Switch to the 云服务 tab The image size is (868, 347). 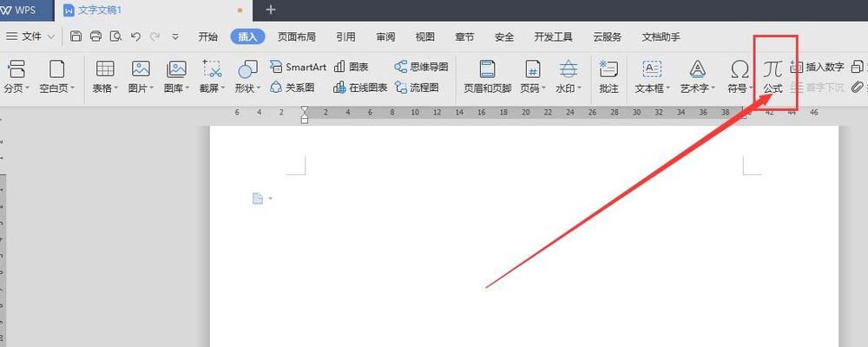click(608, 37)
